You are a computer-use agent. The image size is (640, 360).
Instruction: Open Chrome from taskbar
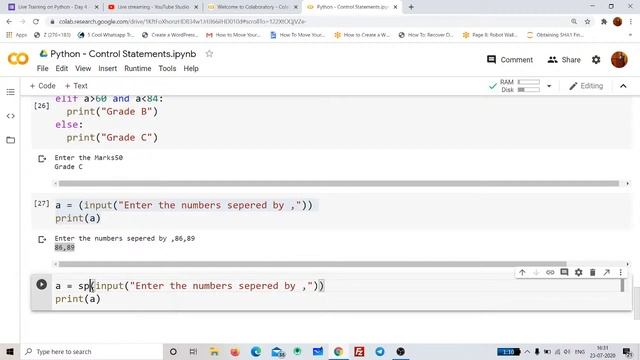pyautogui.click(x=338, y=351)
